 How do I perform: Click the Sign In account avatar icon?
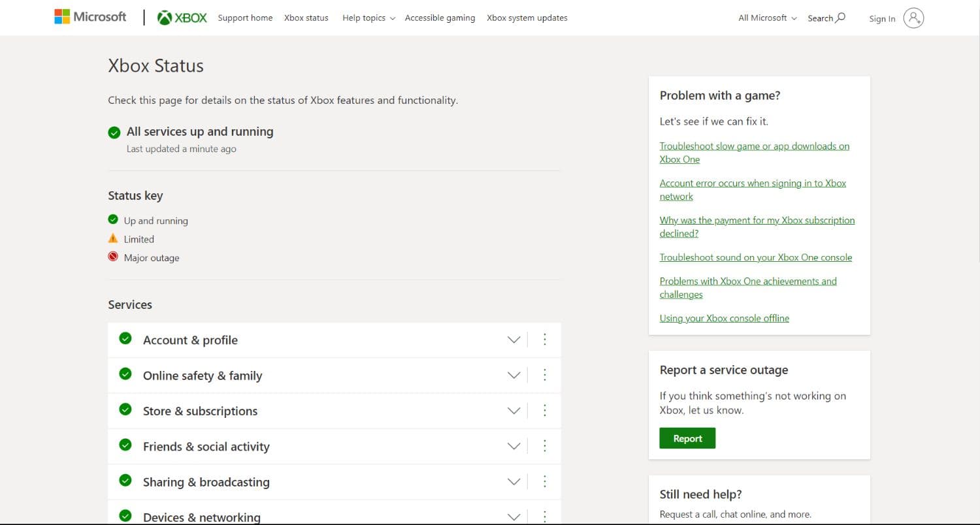913,18
